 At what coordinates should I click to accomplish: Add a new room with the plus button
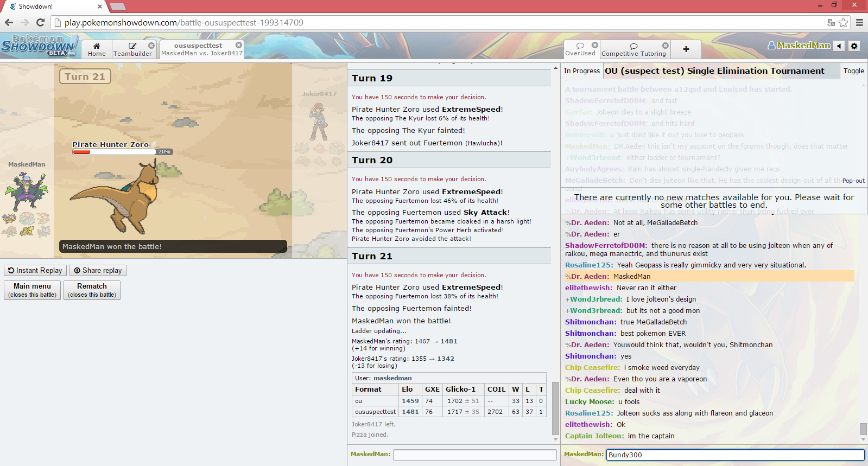click(686, 49)
